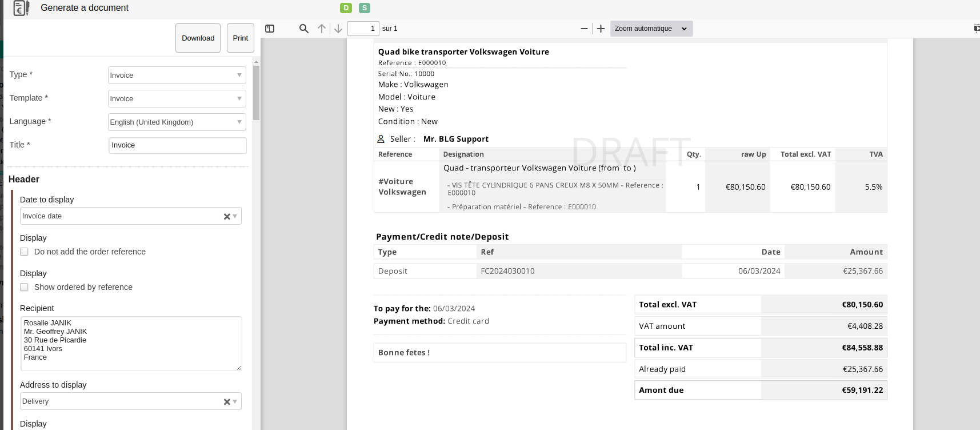
Task: Click the green D badge
Action: [346, 8]
